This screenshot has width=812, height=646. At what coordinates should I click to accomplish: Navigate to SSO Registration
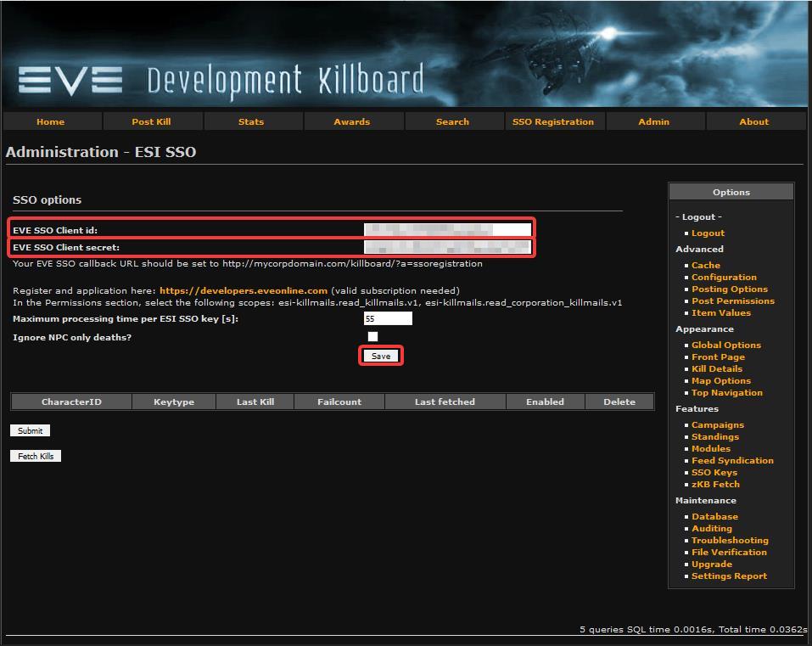(x=553, y=121)
